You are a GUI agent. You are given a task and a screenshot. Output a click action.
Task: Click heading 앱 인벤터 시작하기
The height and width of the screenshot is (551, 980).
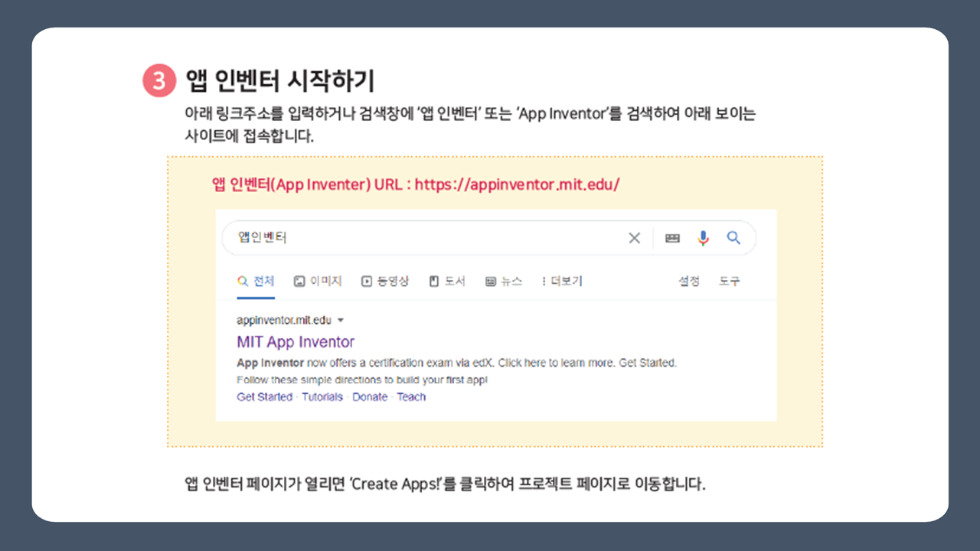[x=280, y=80]
